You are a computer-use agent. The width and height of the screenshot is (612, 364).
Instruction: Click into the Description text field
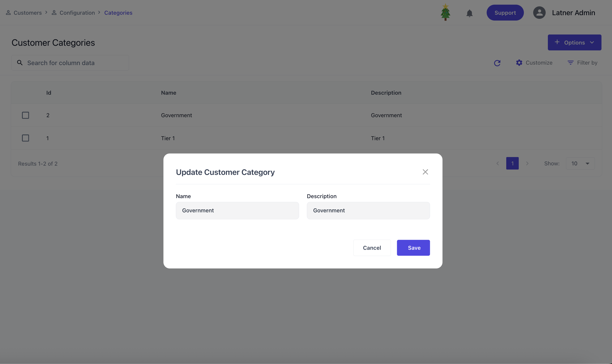368,210
